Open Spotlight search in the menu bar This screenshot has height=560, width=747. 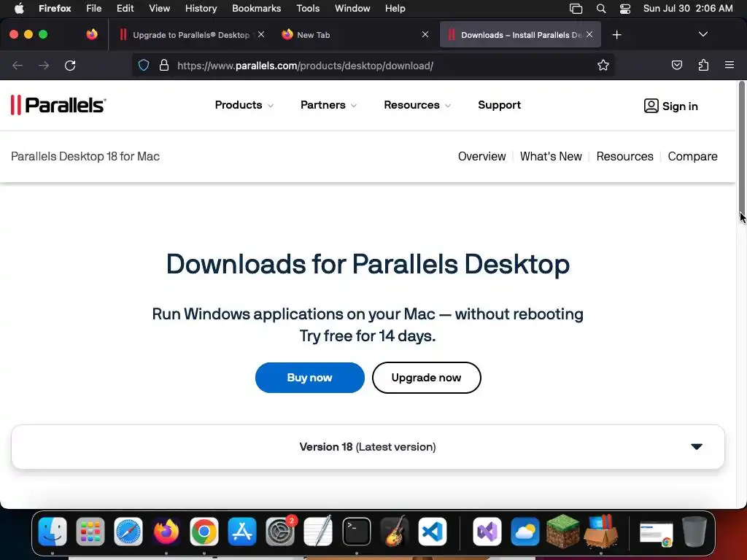601,9
